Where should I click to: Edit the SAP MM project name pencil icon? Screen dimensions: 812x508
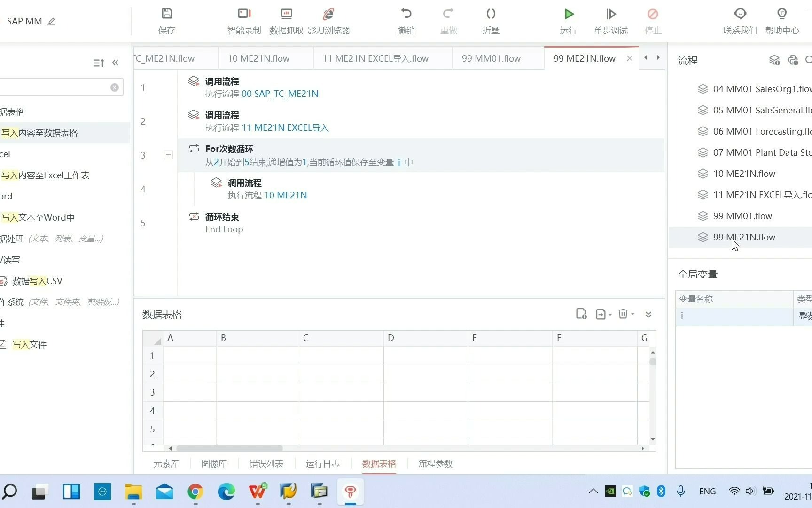pos(52,21)
